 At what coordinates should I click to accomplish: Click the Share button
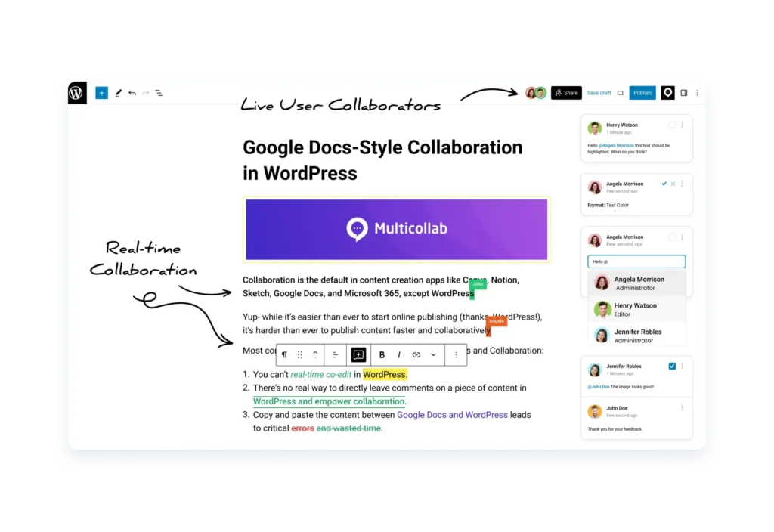click(566, 93)
